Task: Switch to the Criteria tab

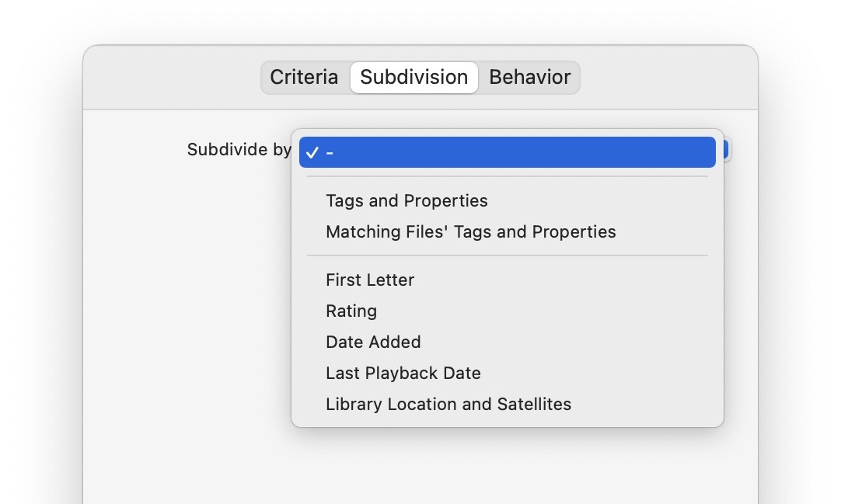Action: pos(304,77)
